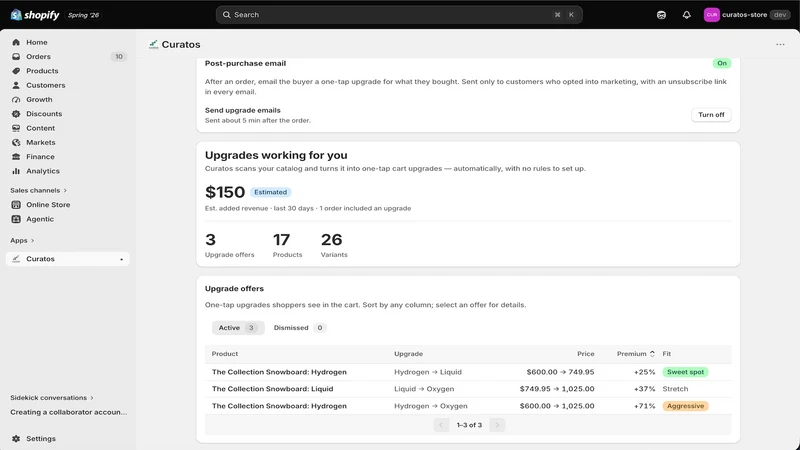
Task: Click the Sweet spot fit badge
Action: [x=685, y=372]
